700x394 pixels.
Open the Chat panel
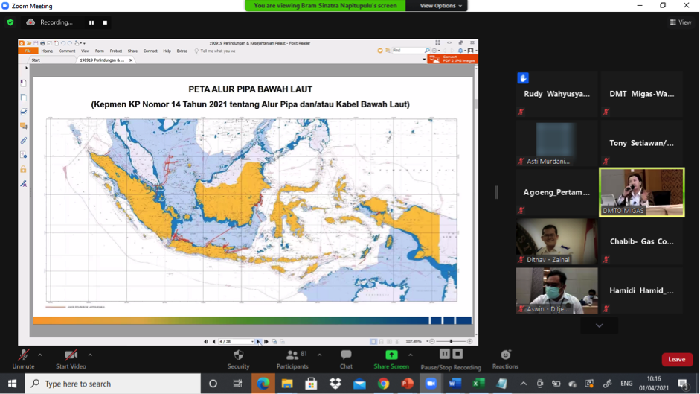(x=346, y=359)
